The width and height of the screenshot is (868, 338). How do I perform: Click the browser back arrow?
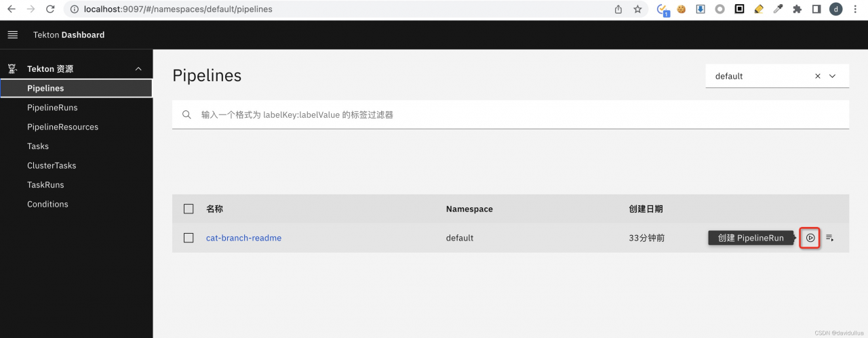(x=12, y=9)
